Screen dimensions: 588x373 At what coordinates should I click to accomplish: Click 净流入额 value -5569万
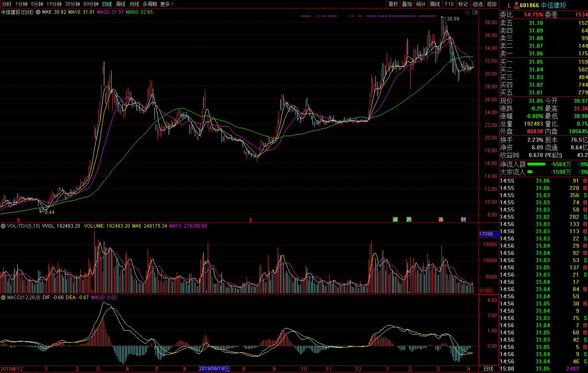pos(561,164)
